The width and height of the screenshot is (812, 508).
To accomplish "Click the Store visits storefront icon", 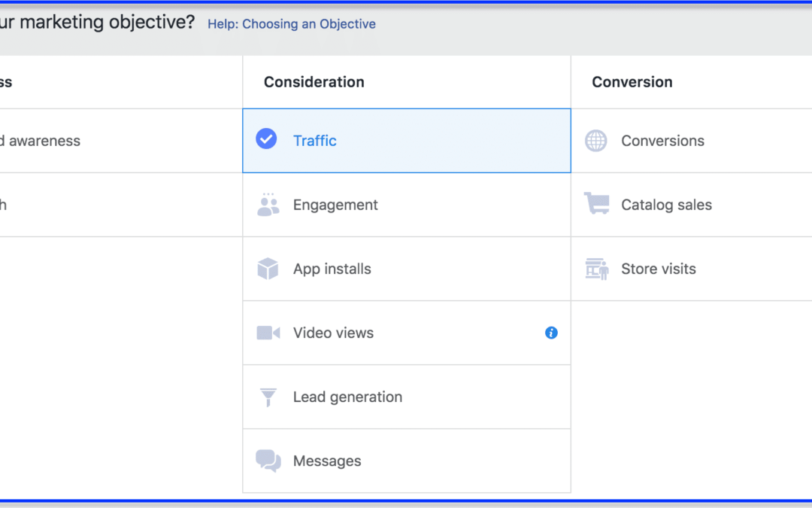I will click(597, 269).
